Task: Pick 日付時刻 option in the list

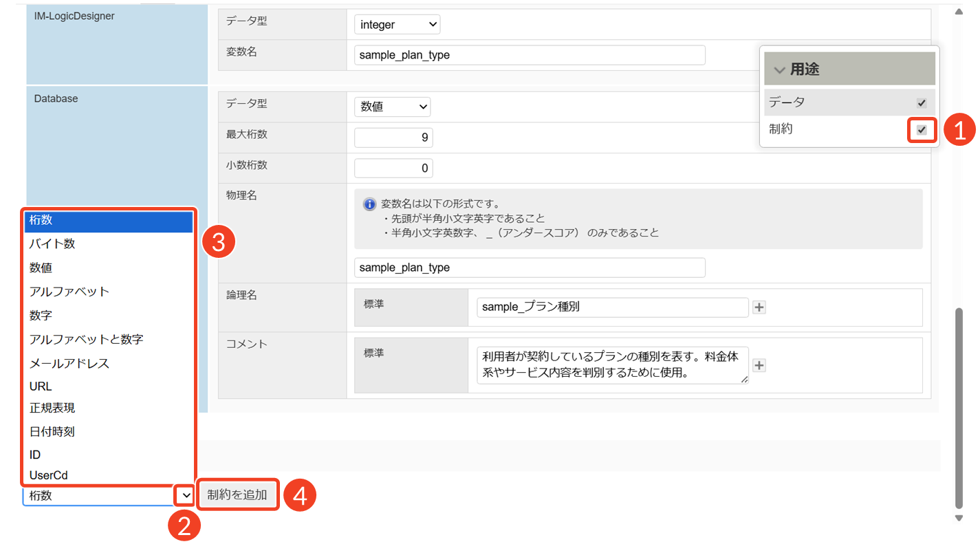Action: [52, 432]
